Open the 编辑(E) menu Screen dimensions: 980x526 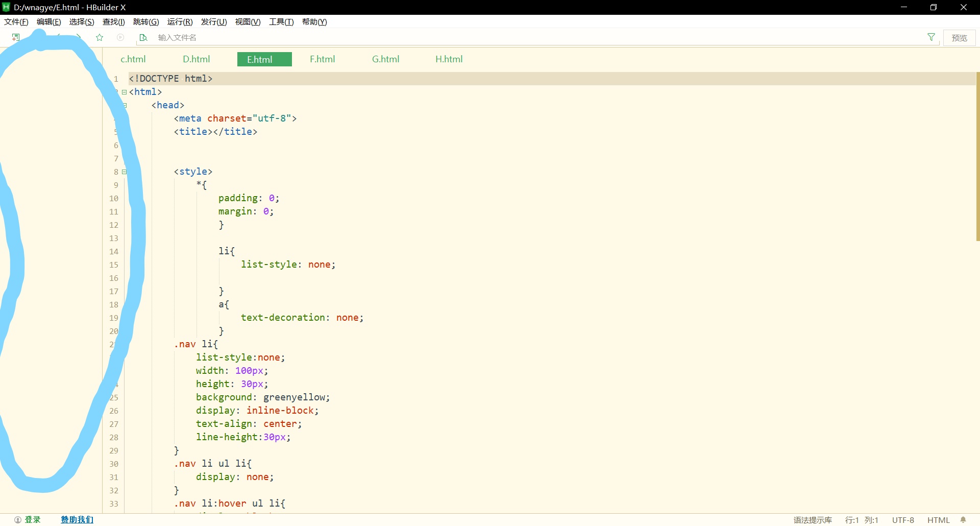point(49,22)
